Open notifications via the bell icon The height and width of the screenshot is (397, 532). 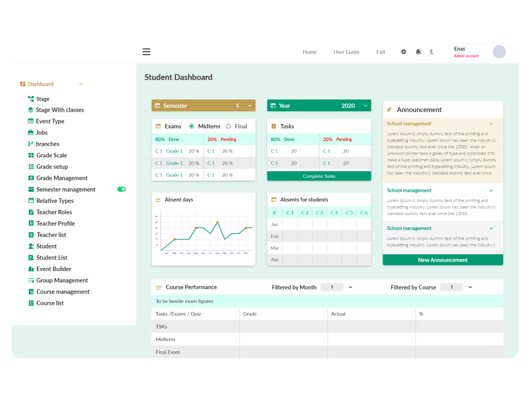[418, 52]
